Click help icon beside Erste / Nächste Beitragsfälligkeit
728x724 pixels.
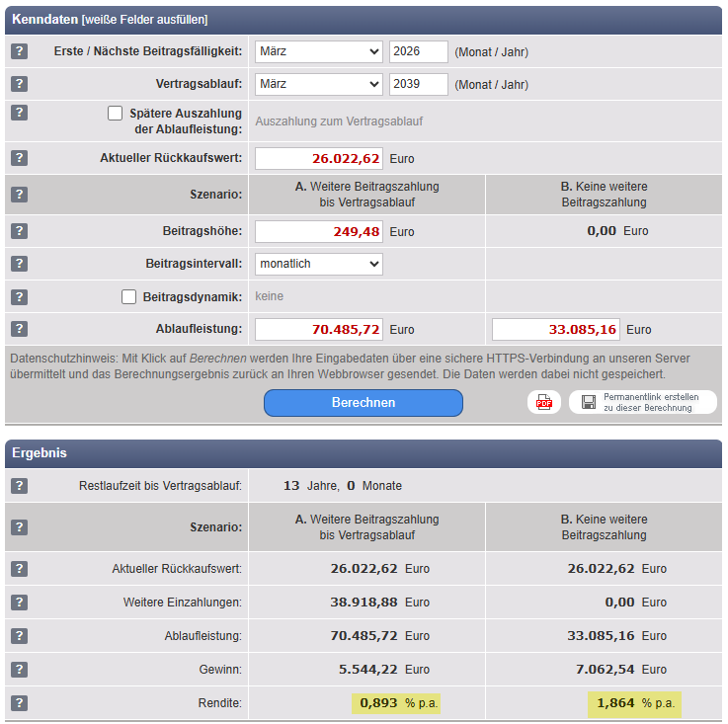point(20,52)
